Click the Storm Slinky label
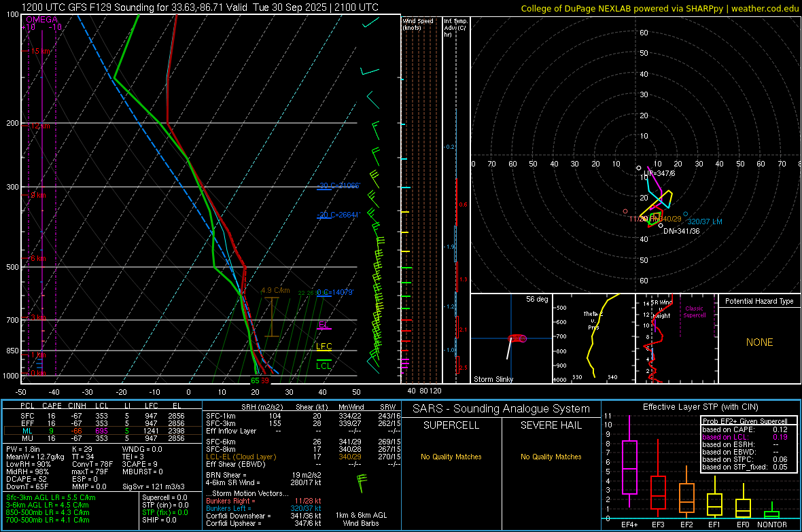Screen dimensions: 802x532 pyautogui.click(x=493, y=379)
